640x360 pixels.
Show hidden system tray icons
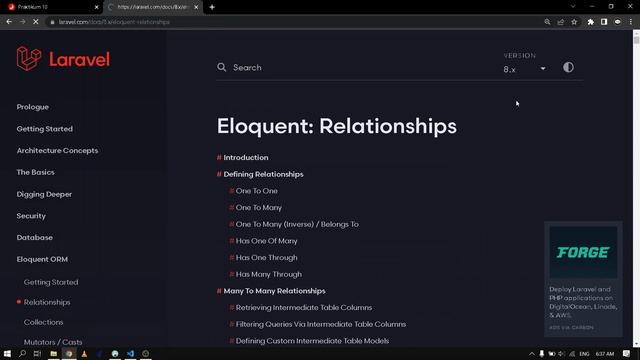click(531, 354)
